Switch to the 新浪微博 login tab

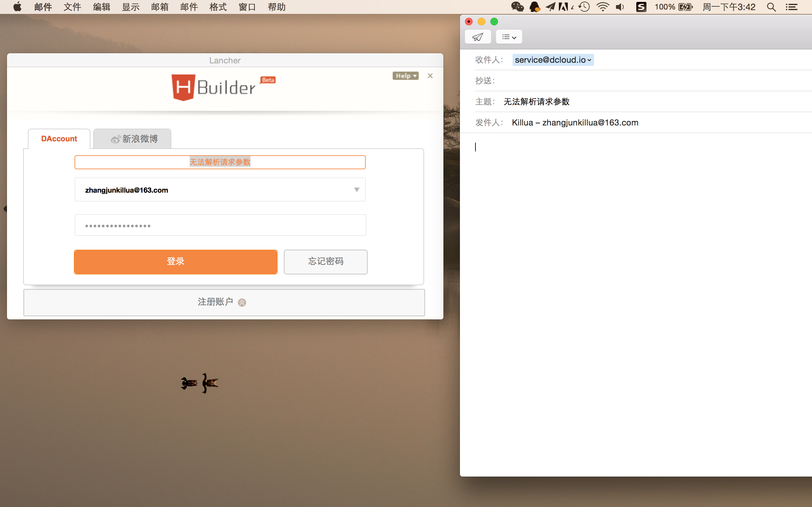click(133, 139)
